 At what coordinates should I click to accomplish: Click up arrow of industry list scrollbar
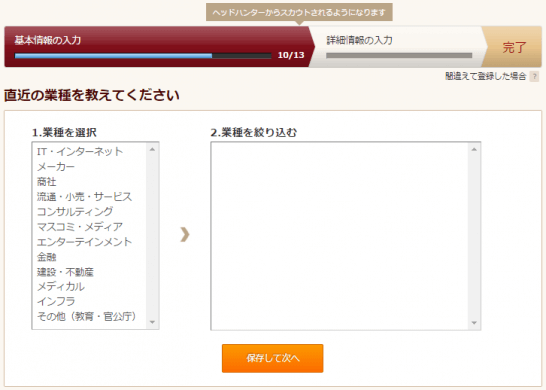tap(152, 149)
